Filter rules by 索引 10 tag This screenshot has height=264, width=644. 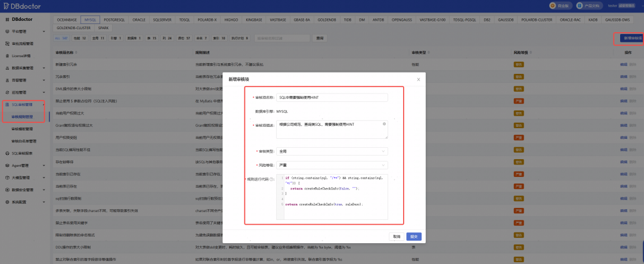point(219,38)
